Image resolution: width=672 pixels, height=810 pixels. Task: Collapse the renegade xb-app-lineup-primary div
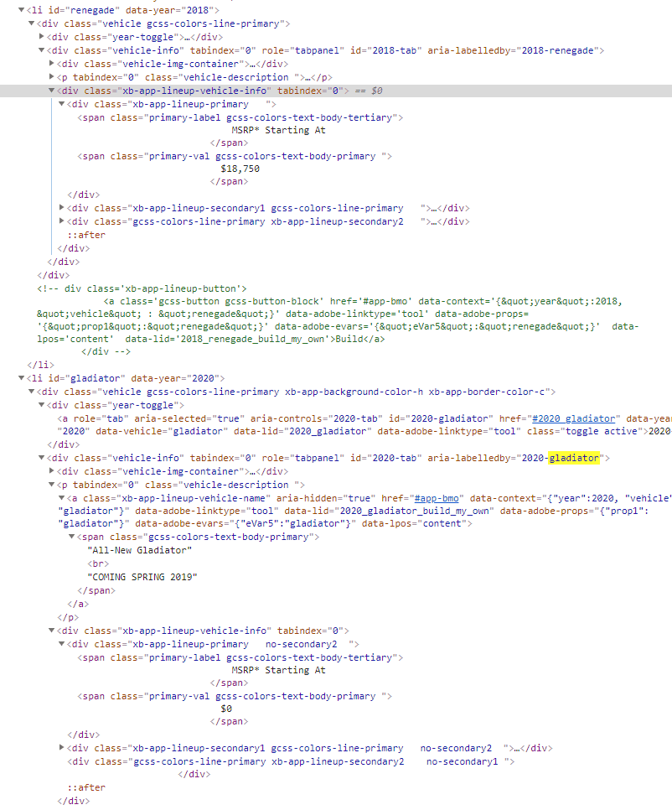pos(62,104)
